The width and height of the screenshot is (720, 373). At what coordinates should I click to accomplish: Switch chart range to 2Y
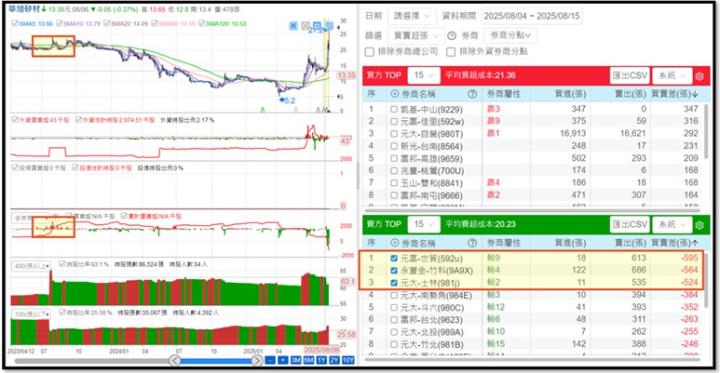point(334,361)
